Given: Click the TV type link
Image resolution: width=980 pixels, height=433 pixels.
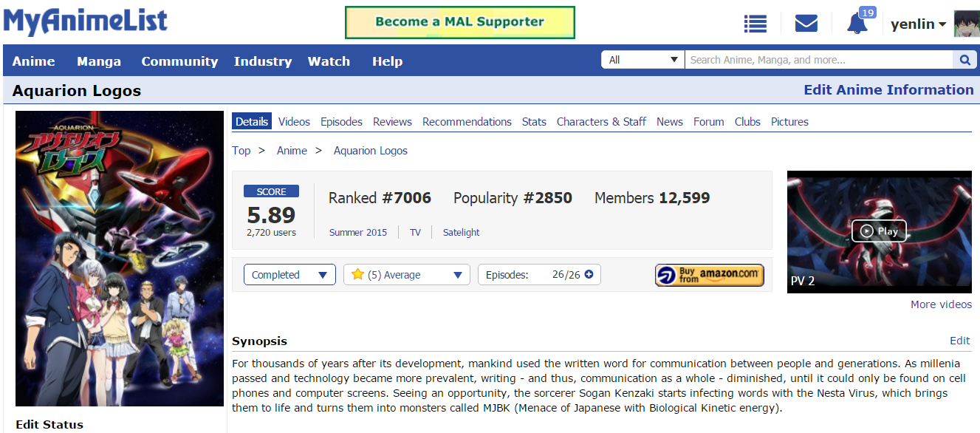Looking at the screenshot, I should pyautogui.click(x=415, y=232).
